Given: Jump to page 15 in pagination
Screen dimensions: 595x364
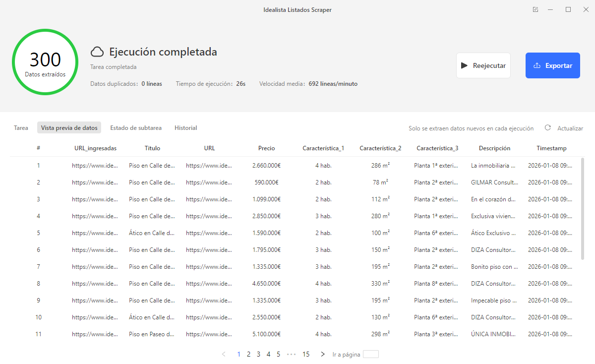Looking at the screenshot, I should (306, 354).
